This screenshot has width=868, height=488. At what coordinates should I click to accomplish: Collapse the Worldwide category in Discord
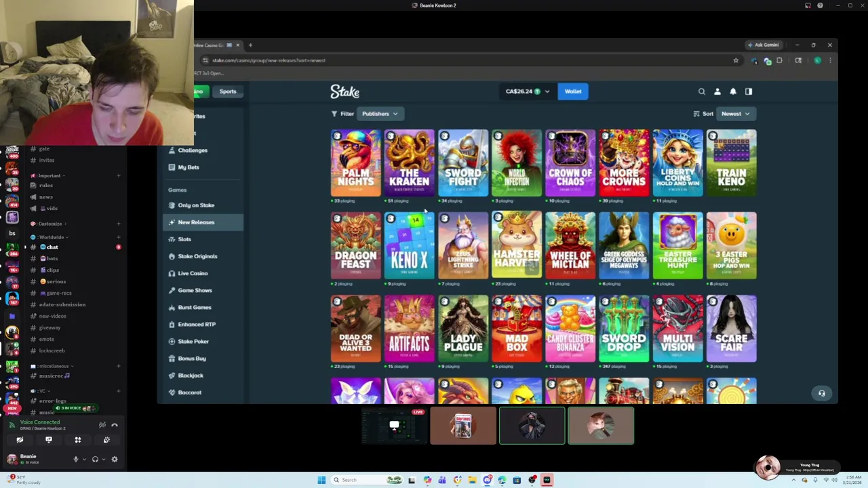[x=51, y=237]
